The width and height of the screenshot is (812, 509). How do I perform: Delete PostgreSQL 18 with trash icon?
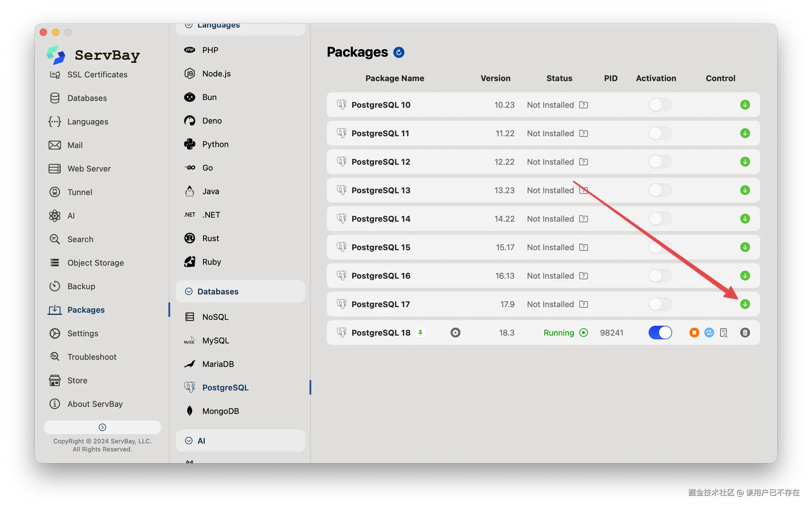(745, 333)
